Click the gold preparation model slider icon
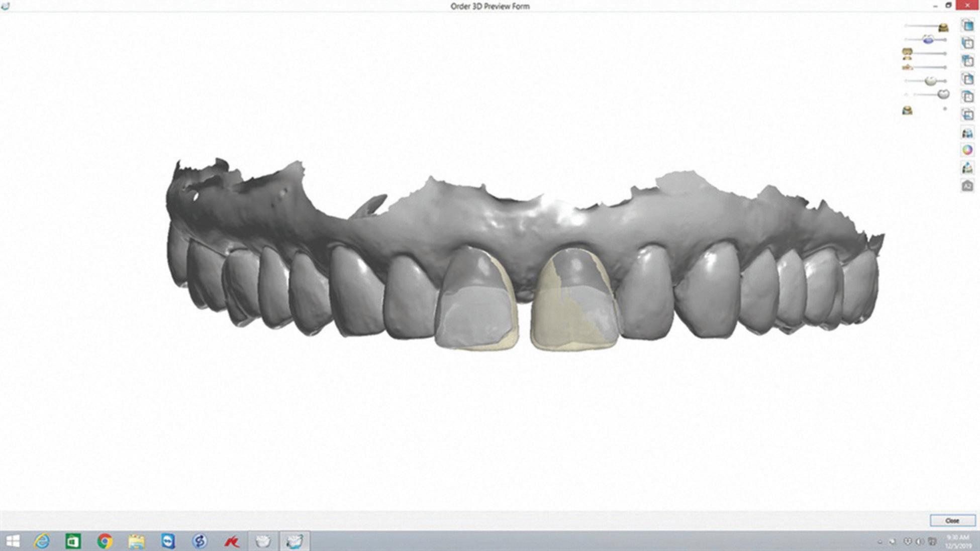The image size is (980, 551). [x=907, y=52]
